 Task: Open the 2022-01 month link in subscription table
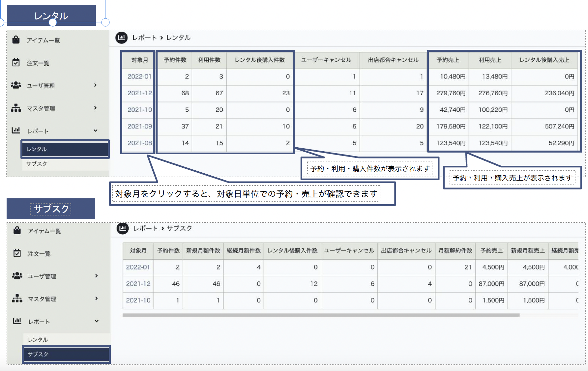coord(138,267)
